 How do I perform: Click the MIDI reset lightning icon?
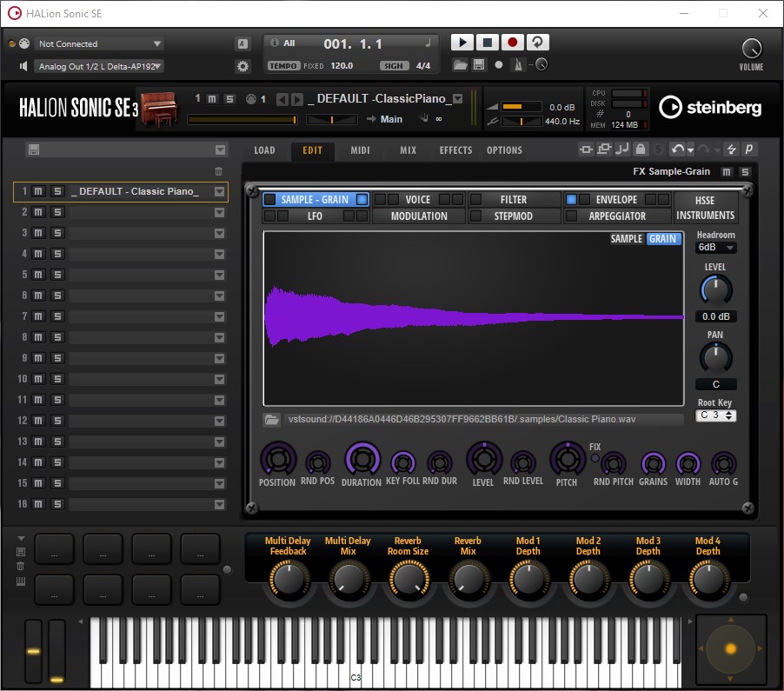pos(732,149)
